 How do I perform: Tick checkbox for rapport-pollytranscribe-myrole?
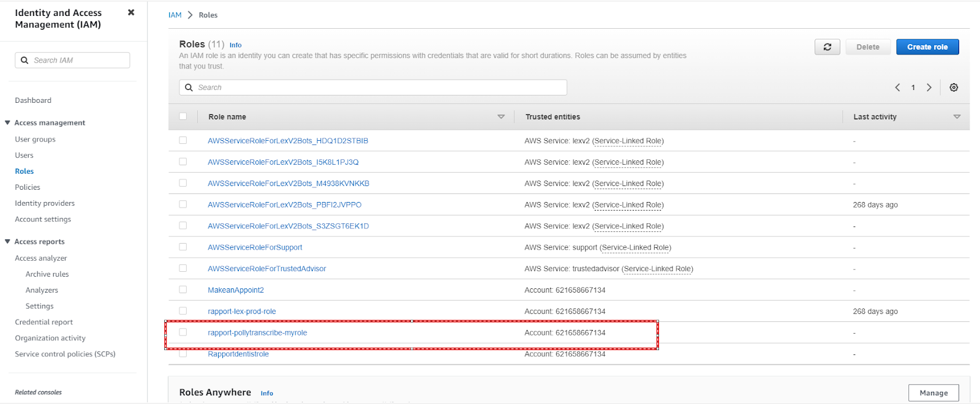[x=183, y=332]
